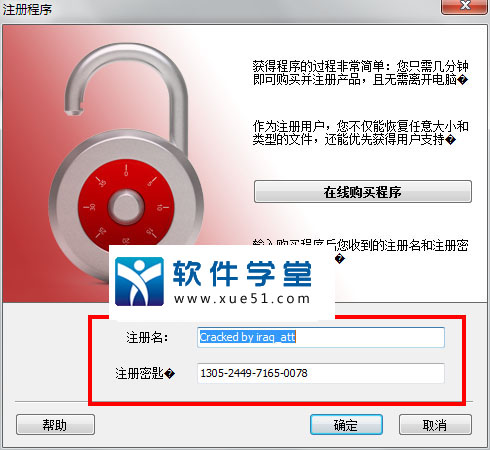
Task: Click the paragraph beginning 作为注册用户
Action: coord(361,133)
